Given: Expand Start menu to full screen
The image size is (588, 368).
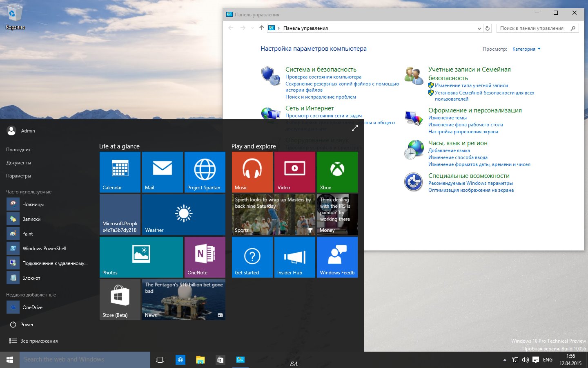Looking at the screenshot, I should point(354,128).
